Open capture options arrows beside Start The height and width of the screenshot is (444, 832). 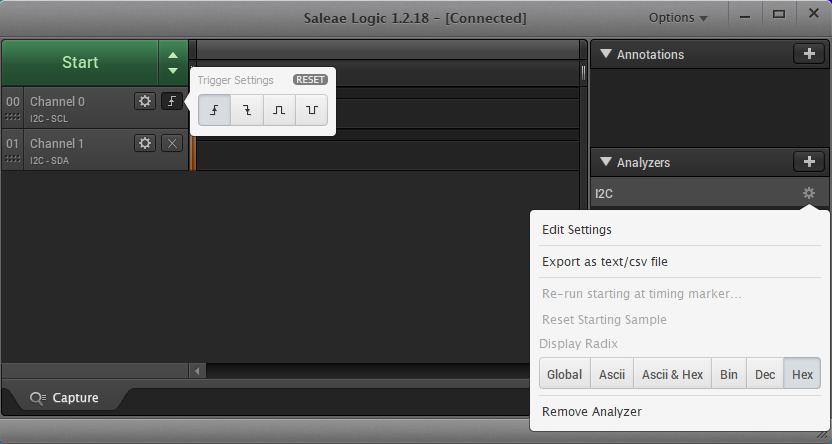click(x=173, y=62)
